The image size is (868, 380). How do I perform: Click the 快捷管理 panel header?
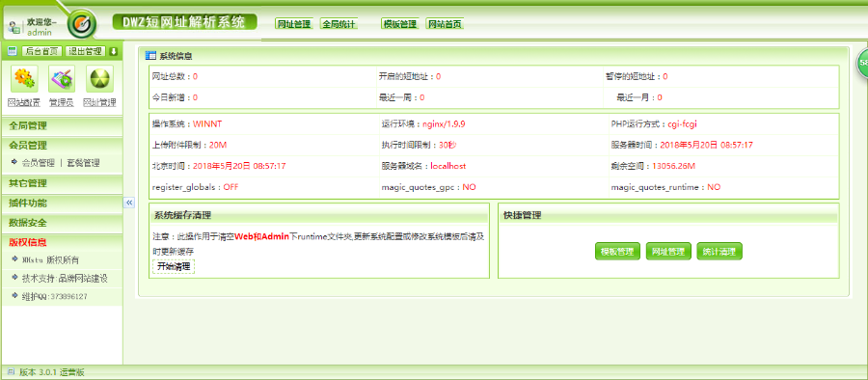668,215
